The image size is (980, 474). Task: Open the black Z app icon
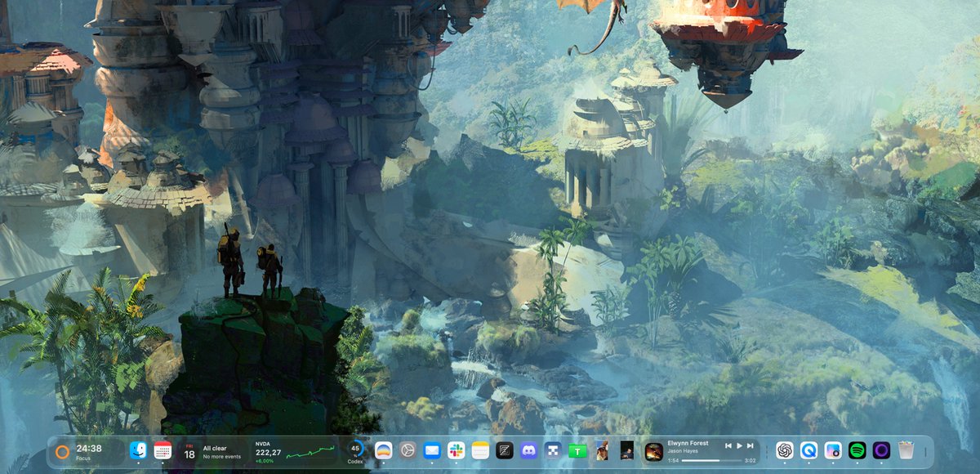point(505,450)
